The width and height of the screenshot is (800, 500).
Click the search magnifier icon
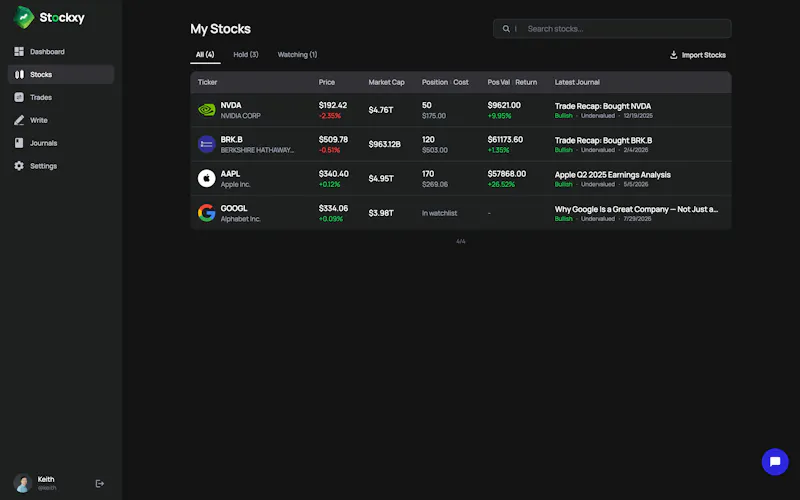click(x=506, y=29)
